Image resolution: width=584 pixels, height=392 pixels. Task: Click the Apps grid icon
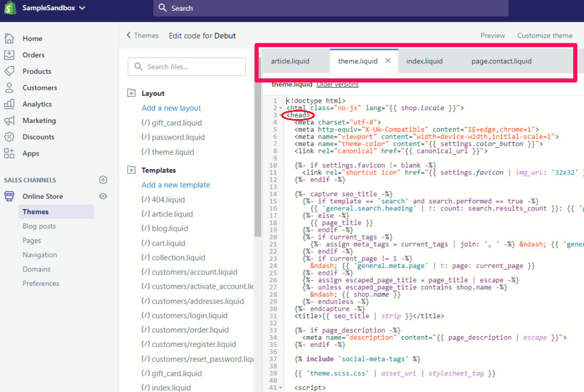tap(9, 153)
